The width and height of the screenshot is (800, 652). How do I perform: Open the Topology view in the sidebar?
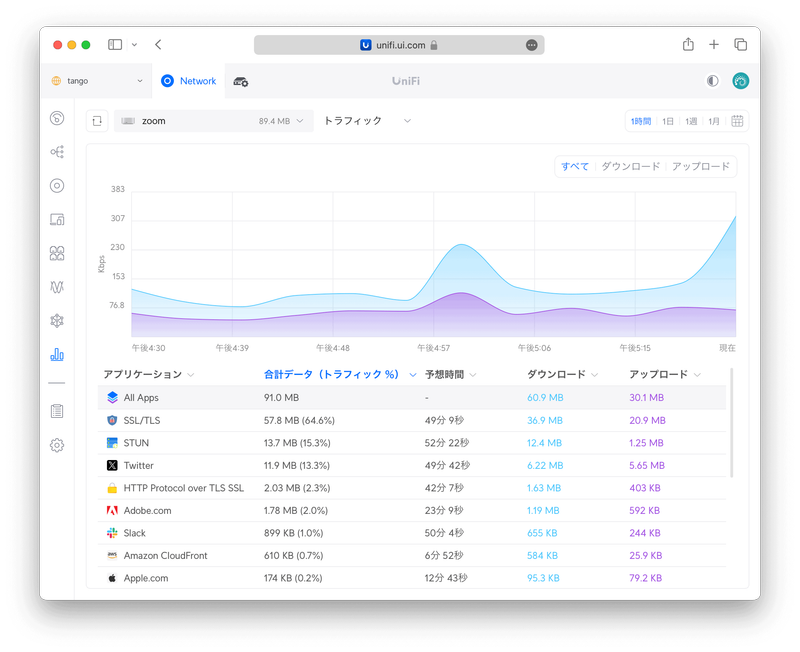[x=57, y=152]
